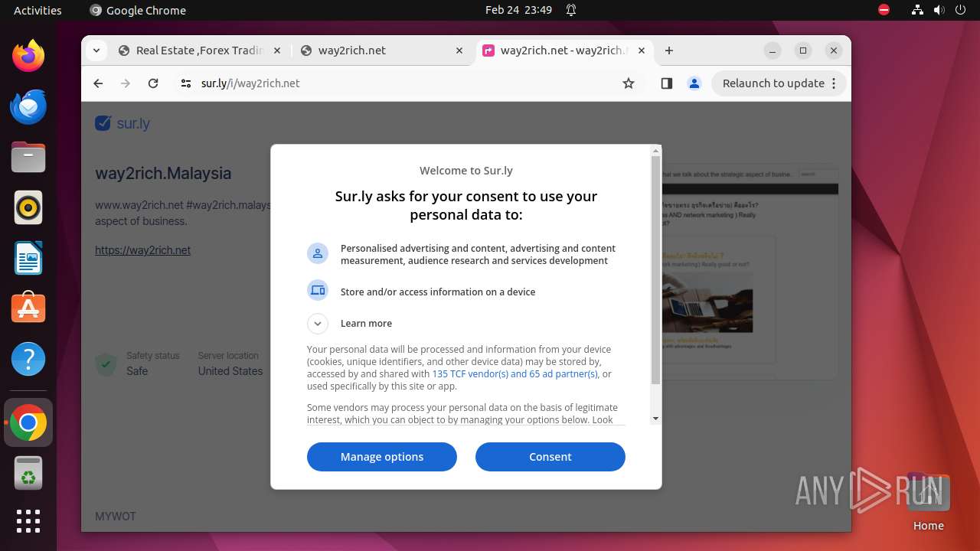
Task: Switch to the way2rich.net tab
Action: 381,51
